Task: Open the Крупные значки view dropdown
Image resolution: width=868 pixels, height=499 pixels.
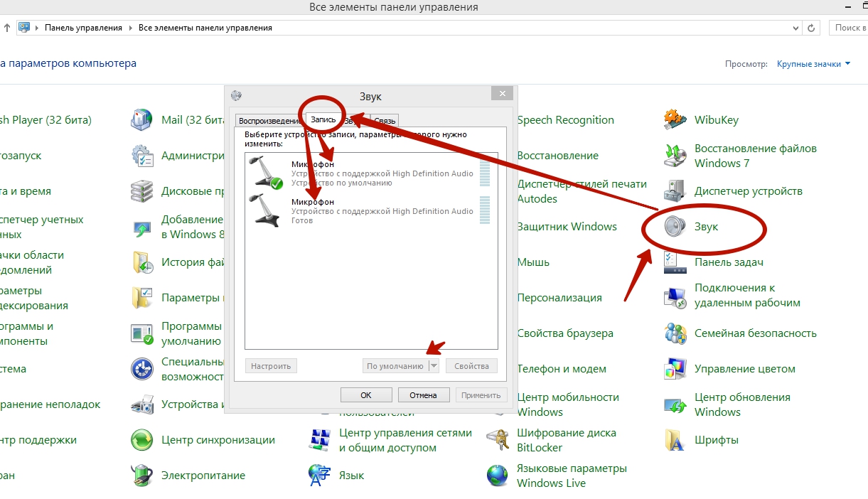Action: 813,64
